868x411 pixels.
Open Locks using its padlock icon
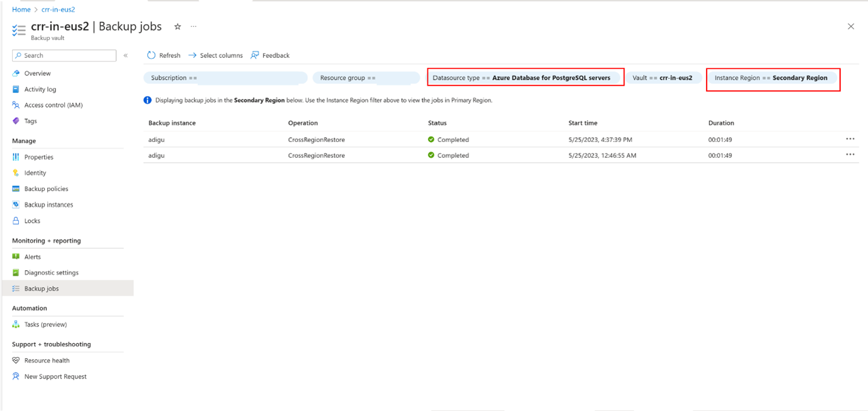(15, 220)
